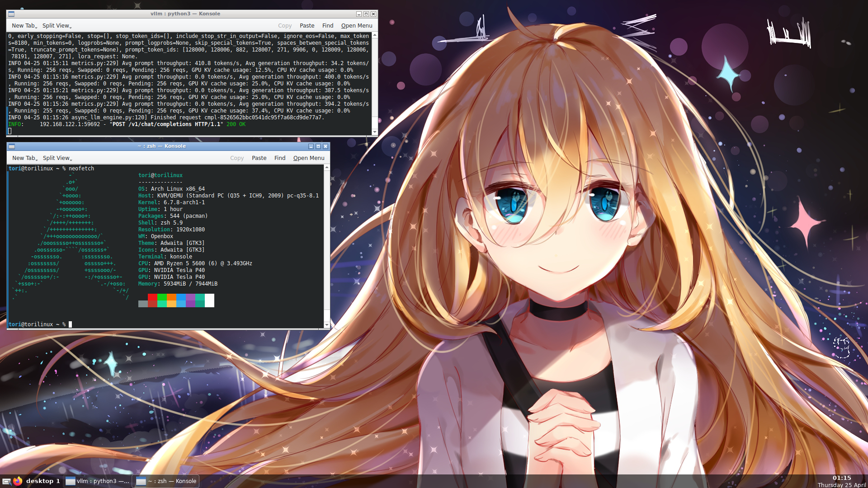
Task: Expand Split View dropdown in zsh Konsole
Action: (x=57, y=158)
